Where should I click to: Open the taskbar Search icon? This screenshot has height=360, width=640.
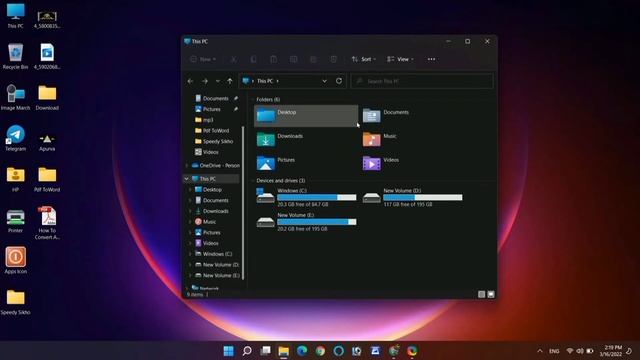pyautogui.click(x=247, y=351)
